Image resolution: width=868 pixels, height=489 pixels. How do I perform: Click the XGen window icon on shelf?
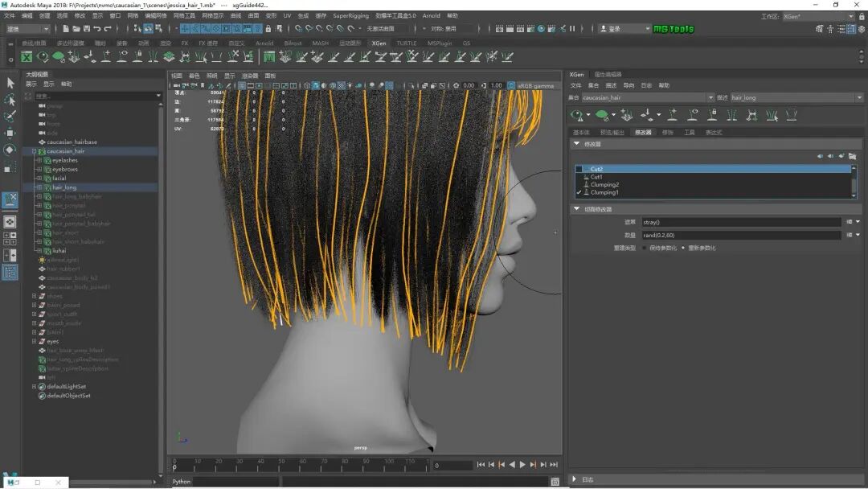pyautogui.click(x=27, y=57)
